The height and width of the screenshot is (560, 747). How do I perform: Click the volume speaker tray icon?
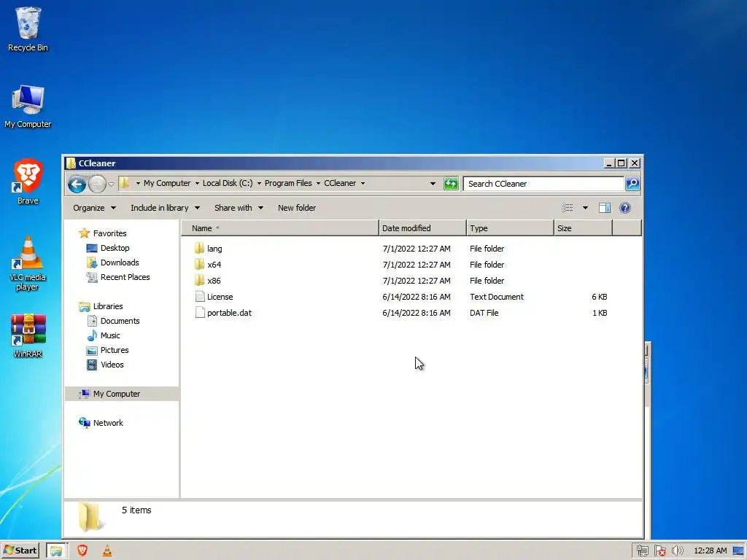click(677, 551)
